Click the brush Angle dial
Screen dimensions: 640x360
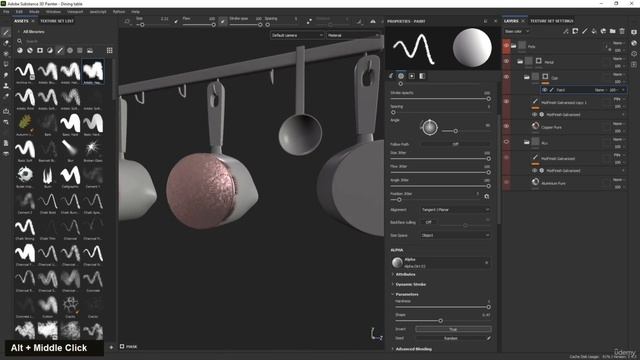tap(429, 128)
